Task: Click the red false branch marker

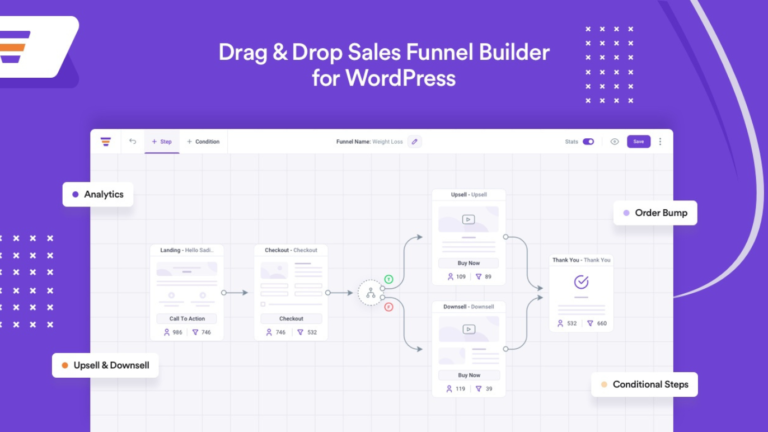Action: click(388, 307)
